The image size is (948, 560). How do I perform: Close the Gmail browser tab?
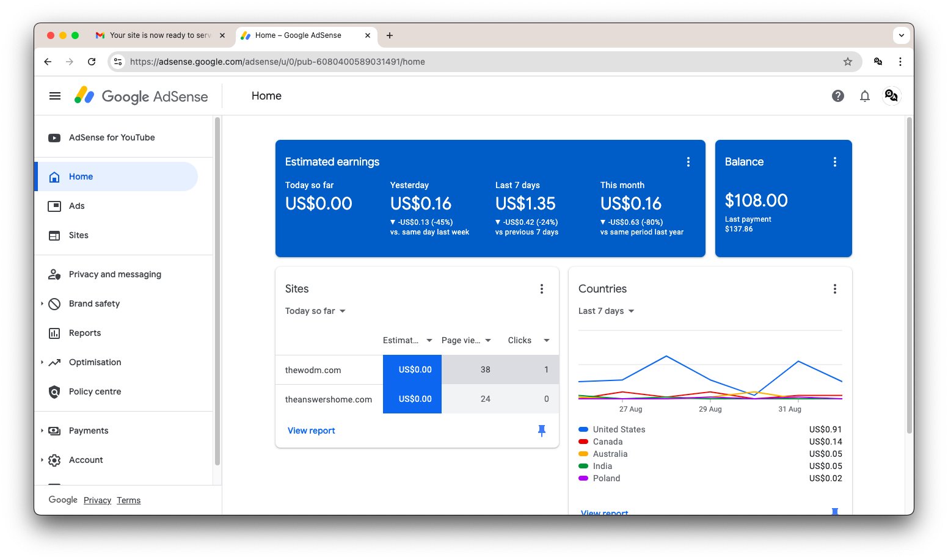tap(222, 35)
